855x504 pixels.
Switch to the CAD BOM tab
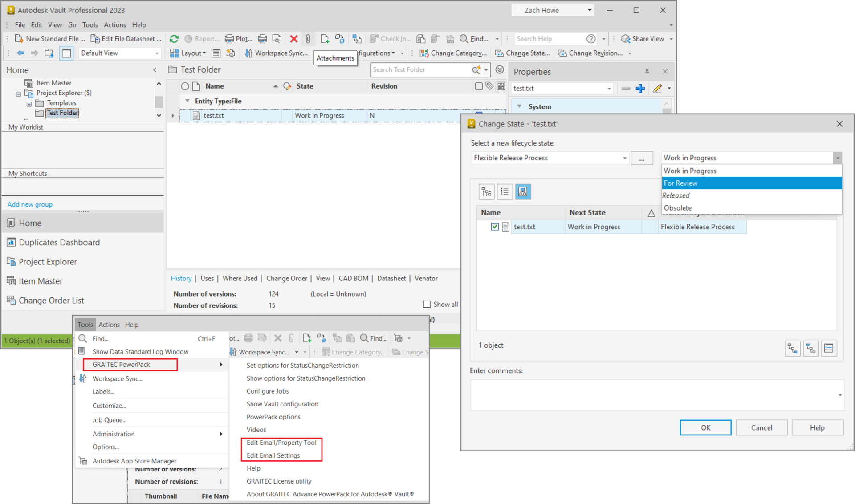coord(353,278)
